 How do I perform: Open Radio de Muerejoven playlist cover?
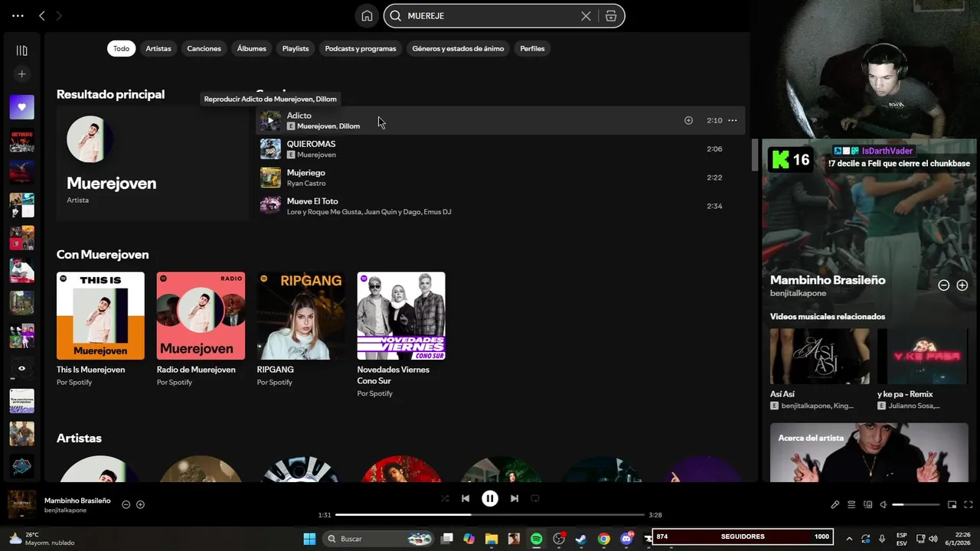tap(201, 316)
